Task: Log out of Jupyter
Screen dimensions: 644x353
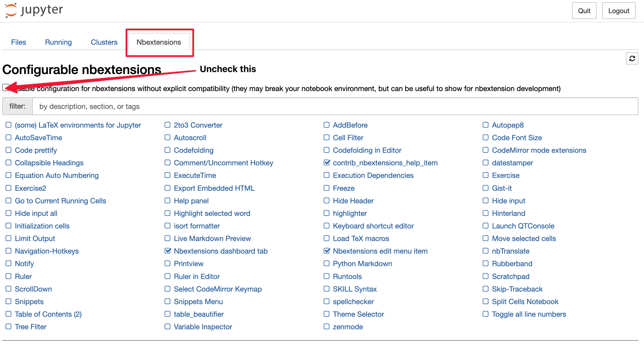Action: [619, 11]
